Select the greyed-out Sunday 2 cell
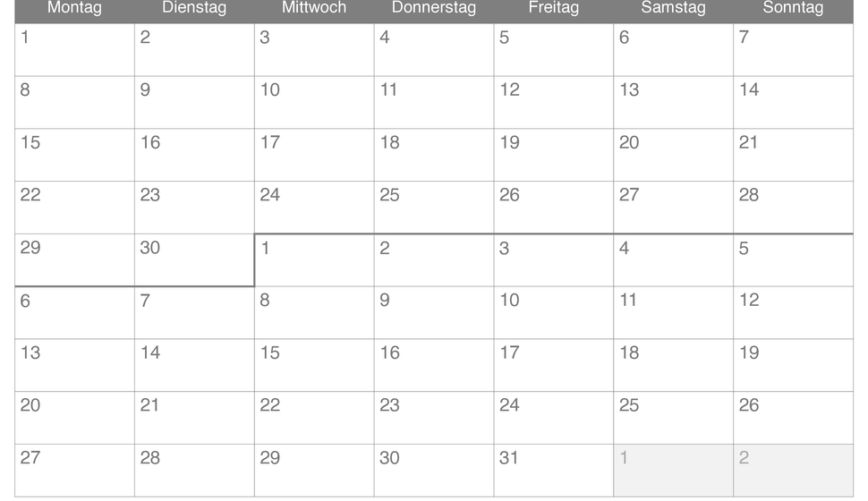868x501 pixels. coord(793,471)
